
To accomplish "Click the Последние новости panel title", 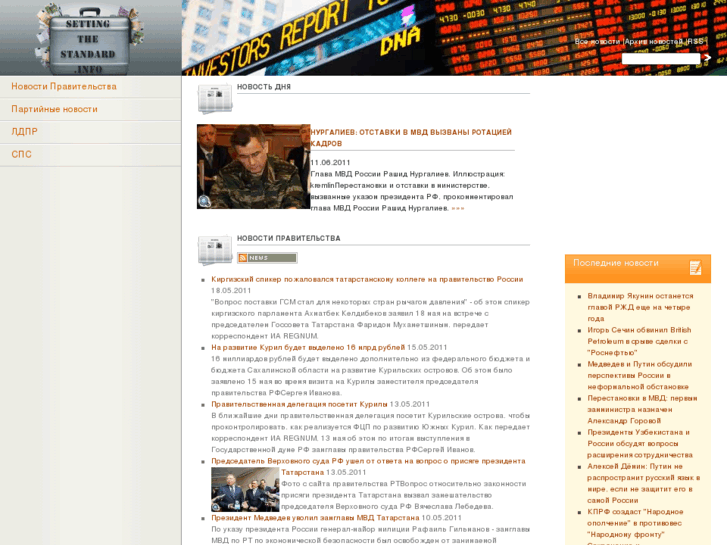I will 616,263.
